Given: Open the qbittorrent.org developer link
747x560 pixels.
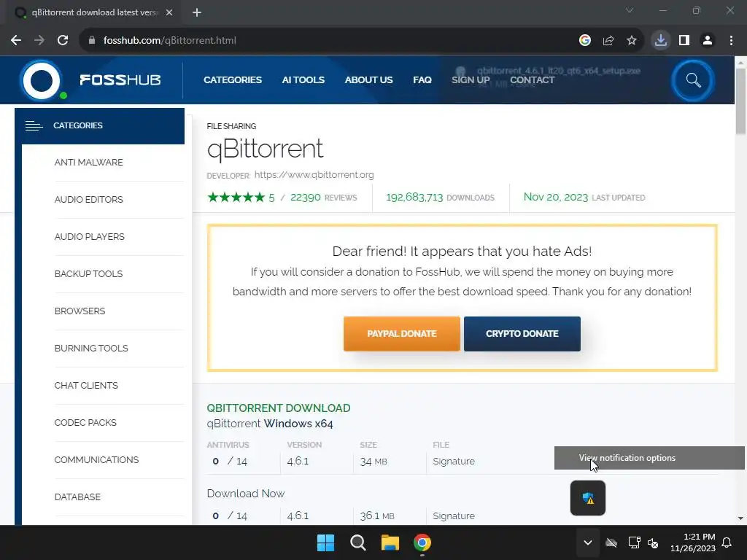Looking at the screenshot, I should click(314, 175).
